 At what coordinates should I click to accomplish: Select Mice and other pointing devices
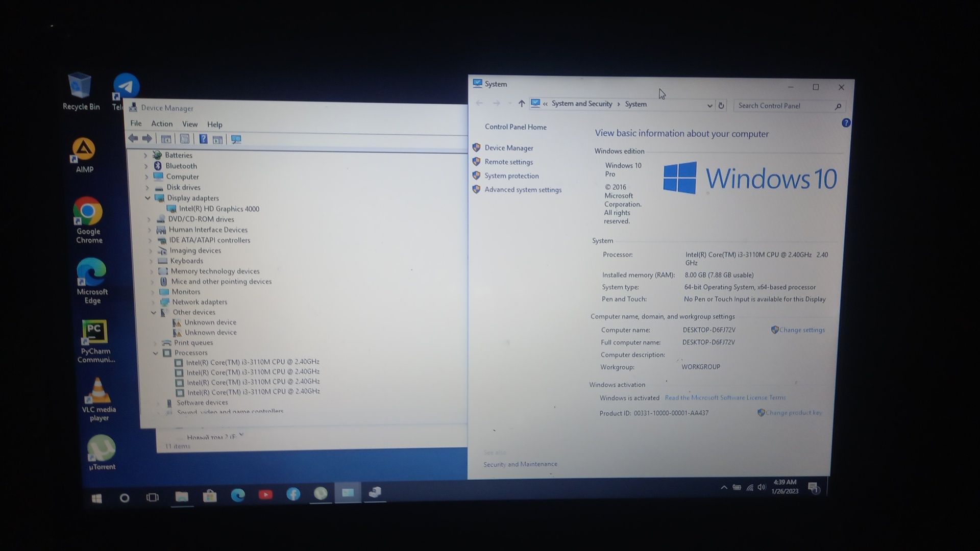(x=221, y=282)
